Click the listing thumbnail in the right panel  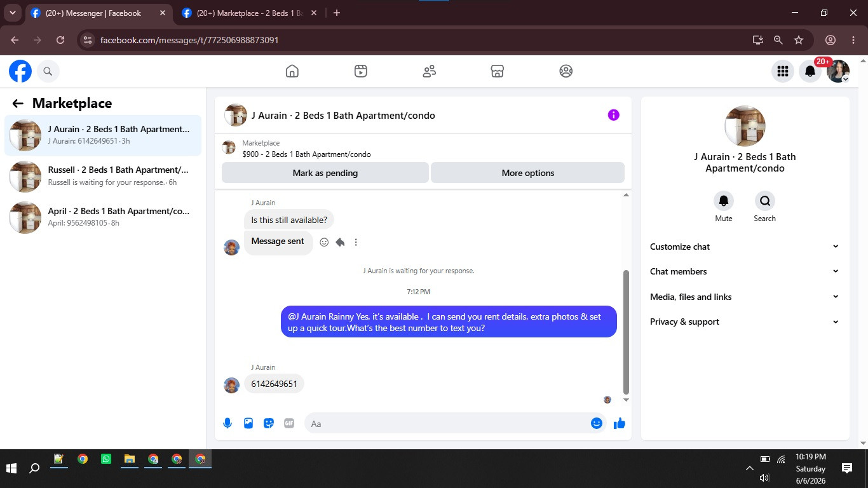coord(745,126)
